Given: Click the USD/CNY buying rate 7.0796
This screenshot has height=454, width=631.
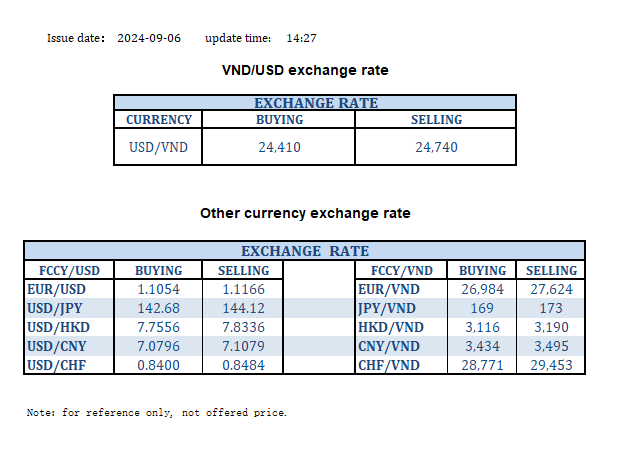Looking at the screenshot, I should pos(158,346).
